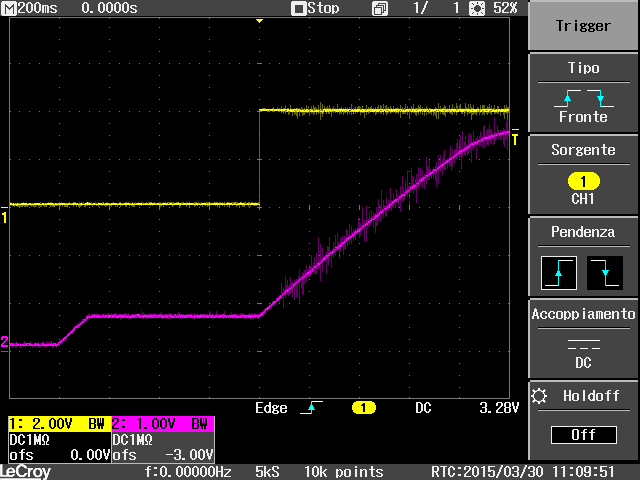Screen dimensions: 640x480
Task: Click the f:0.00000Hz frequency readout
Action: [188, 472]
